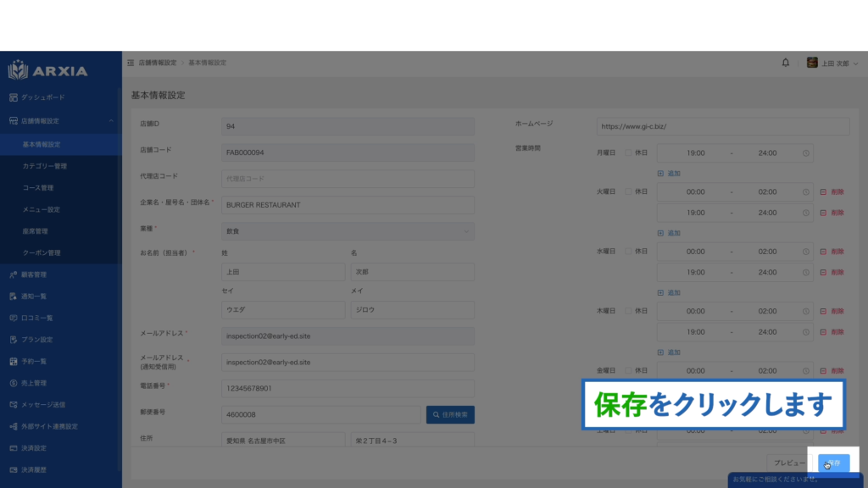Click the プレビュー button
This screenshot has width=868, height=488.
[789, 463]
